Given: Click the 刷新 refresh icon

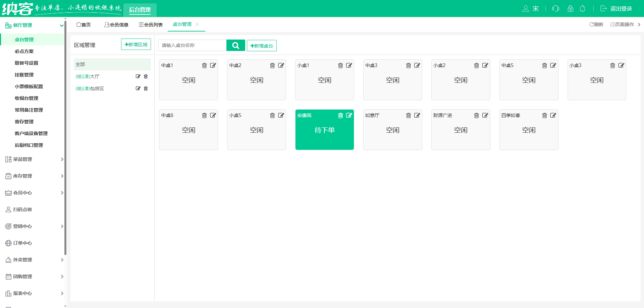Looking at the screenshot, I should coord(596,24).
